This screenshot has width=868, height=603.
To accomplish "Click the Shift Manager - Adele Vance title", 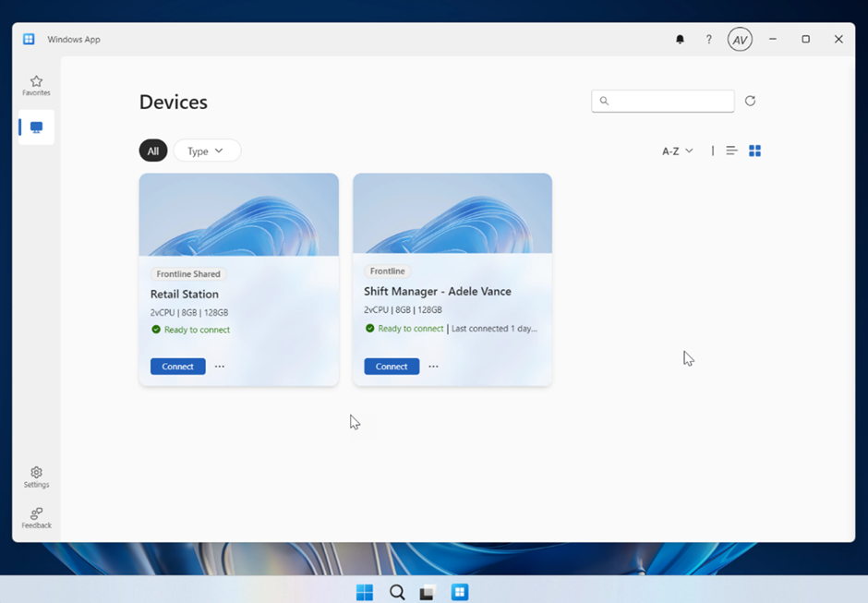I will pyautogui.click(x=438, y=291).
